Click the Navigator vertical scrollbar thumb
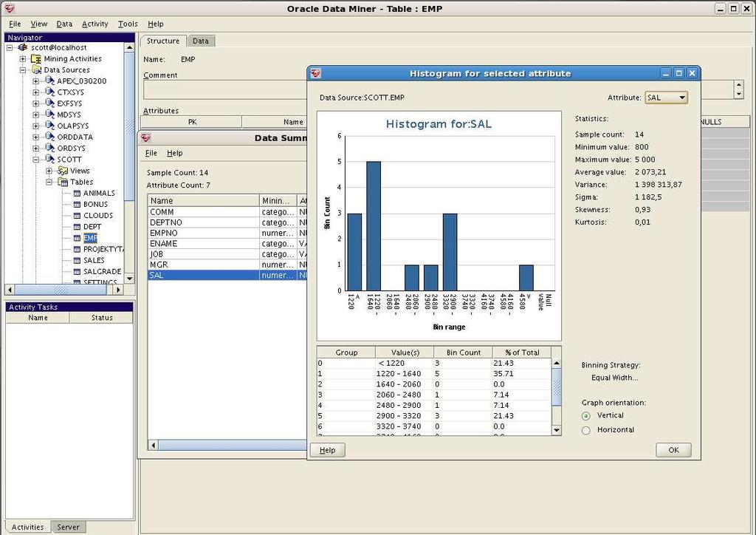The width and height of the screenshot is (756, 535). [129, 126]
